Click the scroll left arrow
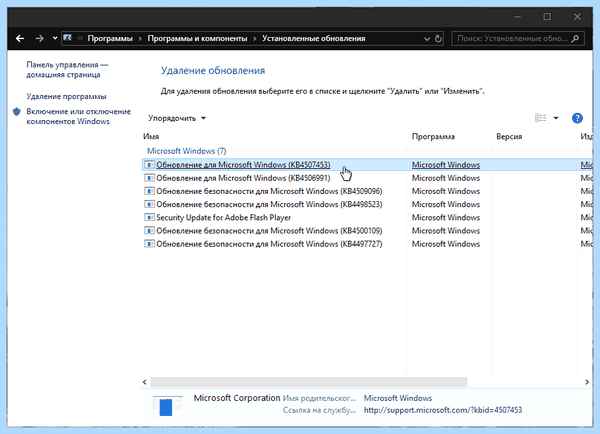This screenshot has height=434, width=600. (145, 382)
